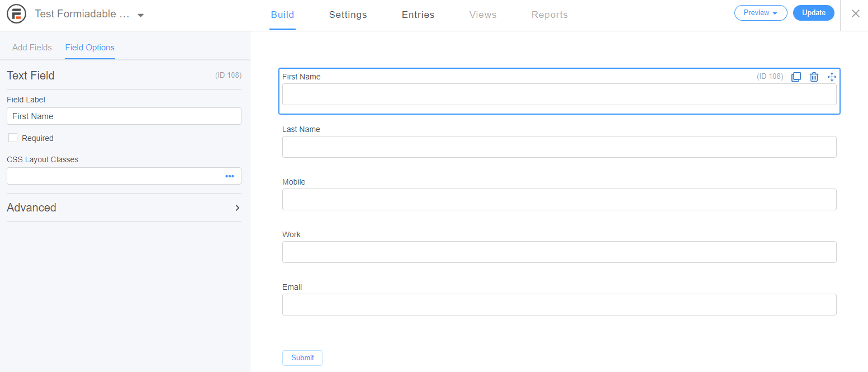Click the Field Label input box
Image resolution: width=868 pixels, height=372 pixels.
(x=124, y=116)
